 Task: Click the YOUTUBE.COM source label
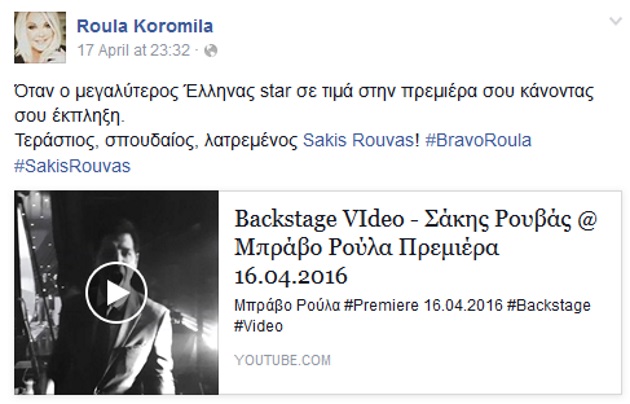[x=283, y=360]
